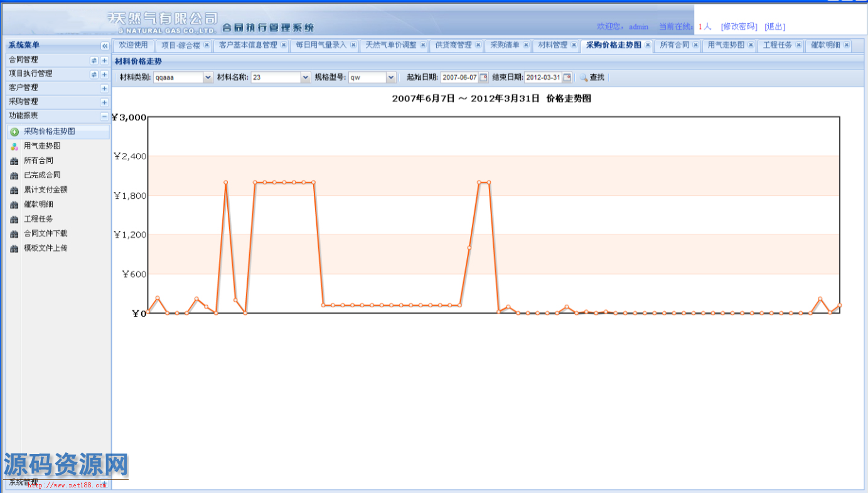Collapse the 功能报表 section
The width and height of the screenshot is (868, 493).
click(x=104, y=117)
